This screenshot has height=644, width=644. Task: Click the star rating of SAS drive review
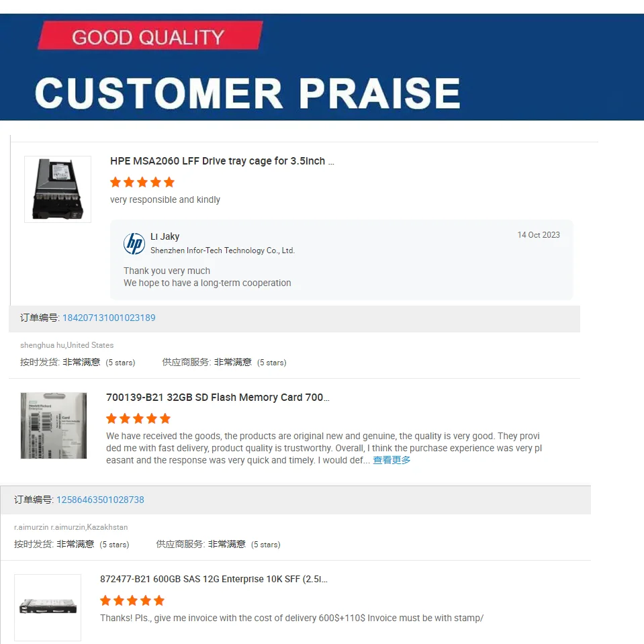[132, 600]
